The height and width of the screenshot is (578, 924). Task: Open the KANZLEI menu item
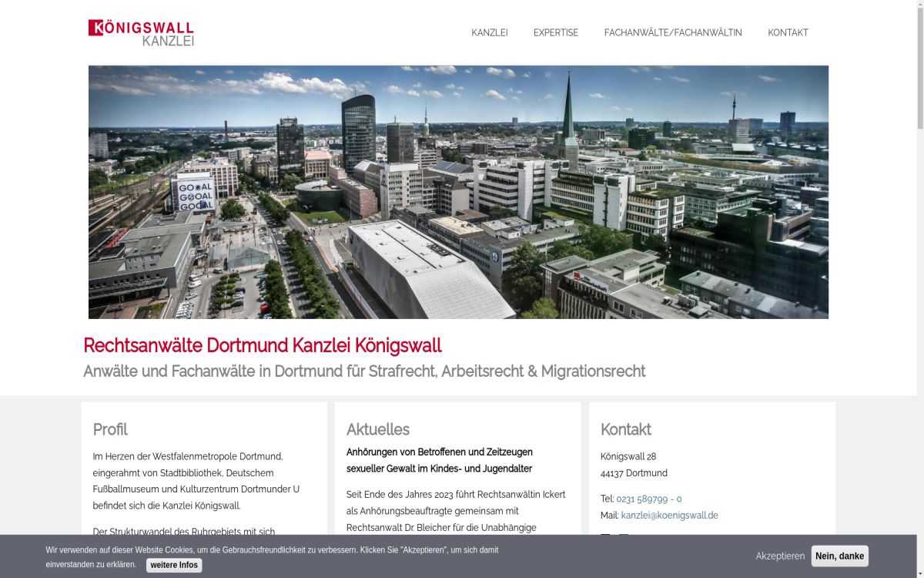(x=489, y=32)
